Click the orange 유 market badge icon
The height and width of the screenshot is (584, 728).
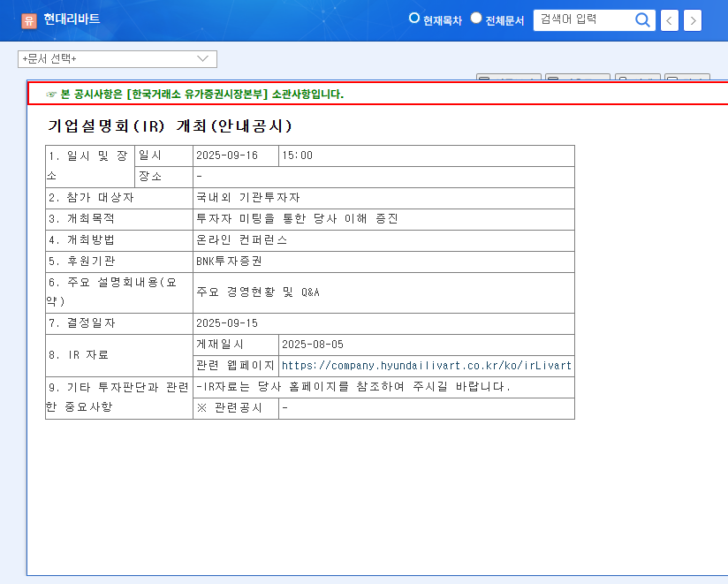click(29, 20)
